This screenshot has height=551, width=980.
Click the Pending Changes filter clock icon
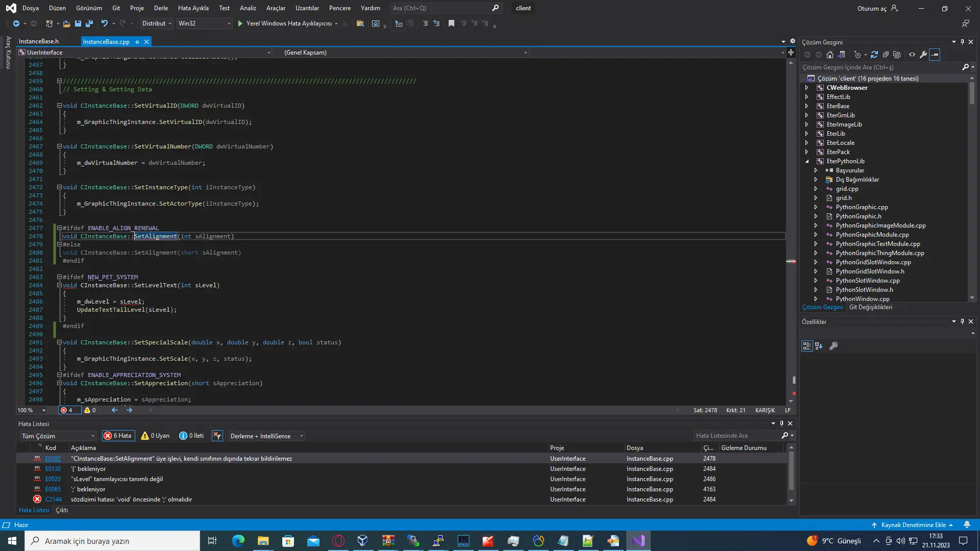click(857, 55)
